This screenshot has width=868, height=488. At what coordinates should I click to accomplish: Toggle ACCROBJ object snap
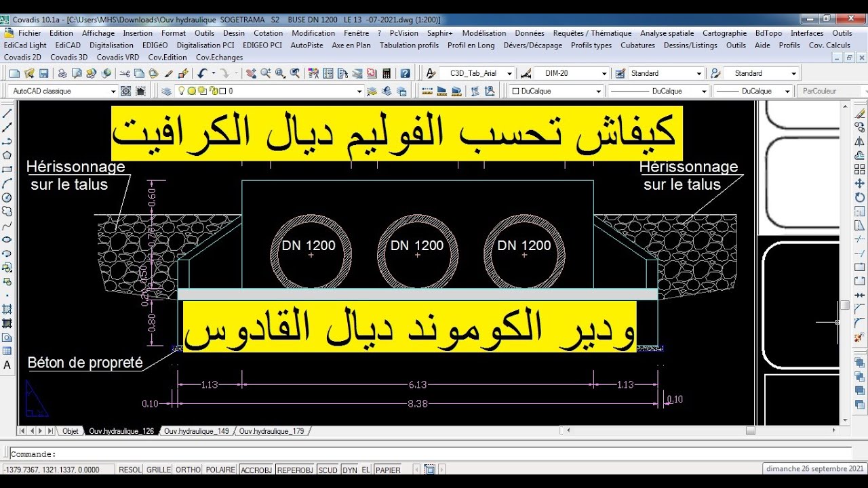256,470
